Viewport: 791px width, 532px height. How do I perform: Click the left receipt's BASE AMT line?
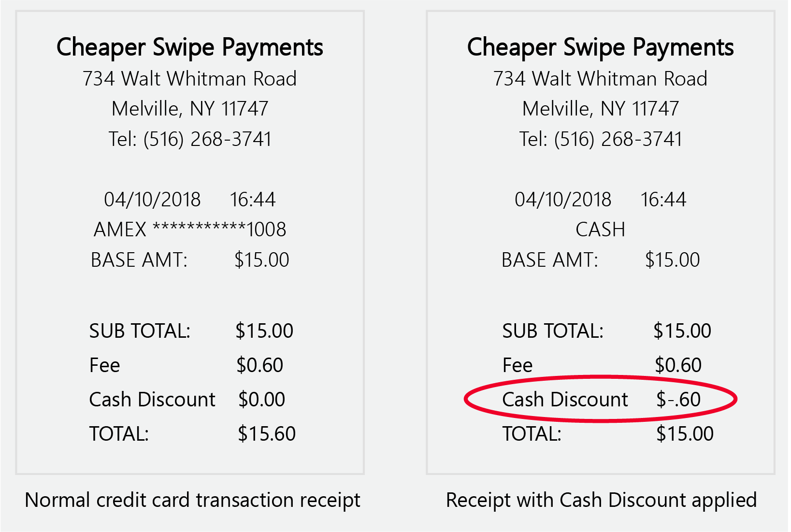190,259
